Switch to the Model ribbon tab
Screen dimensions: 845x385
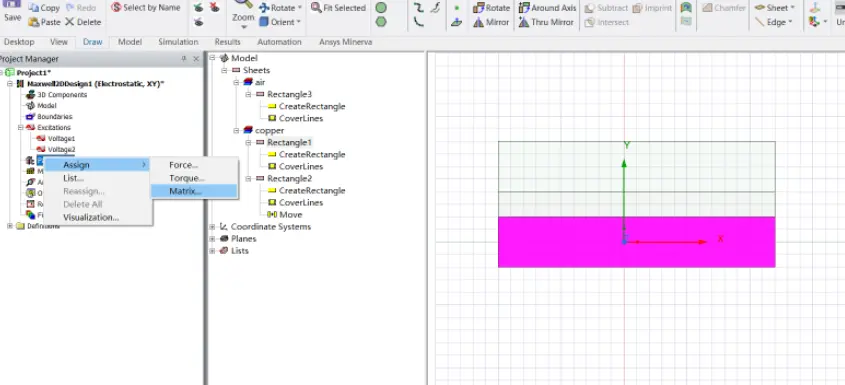(x=130, y=42)
